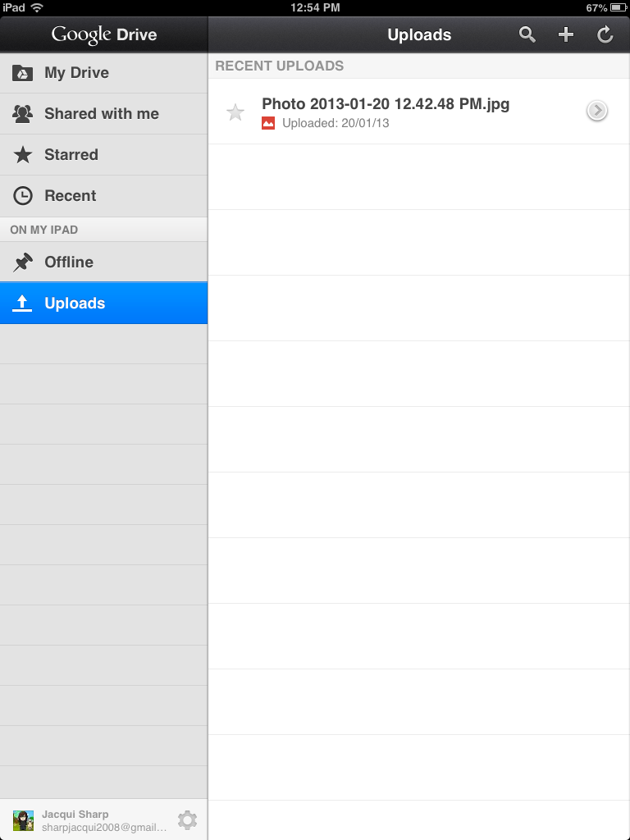Click the Uploads arrow icon
The height and width of the screenshot is (840, 630).
pos(22,304)
